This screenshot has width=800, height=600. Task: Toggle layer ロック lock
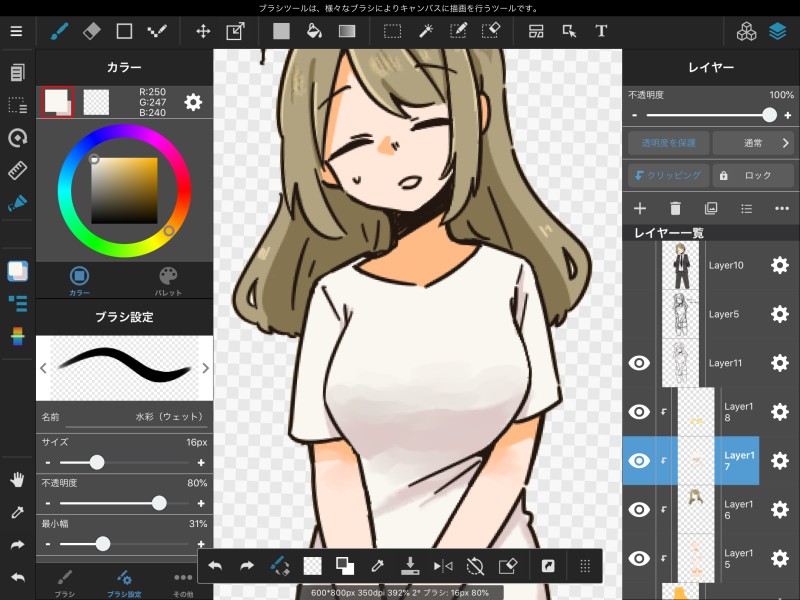coord(753,175)
